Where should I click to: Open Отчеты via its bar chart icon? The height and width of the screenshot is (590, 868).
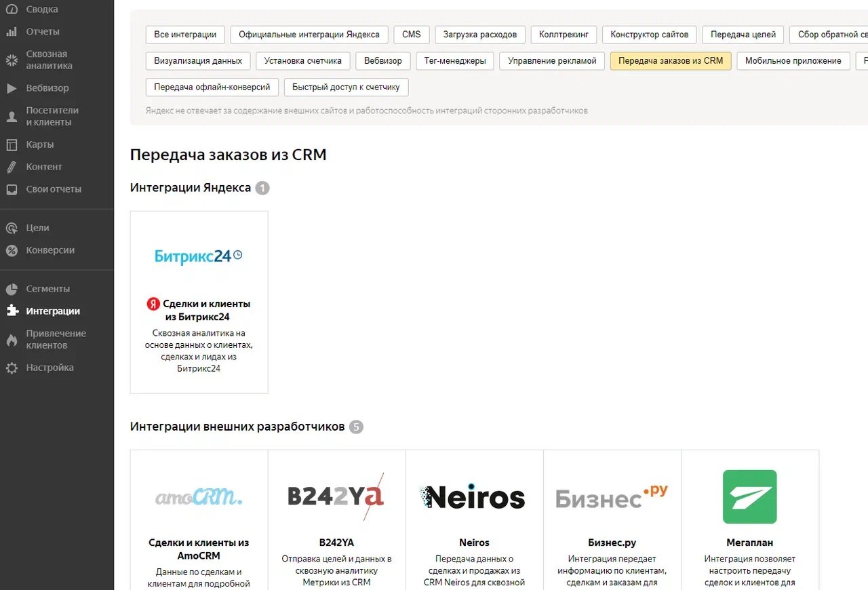click(12, 32)
